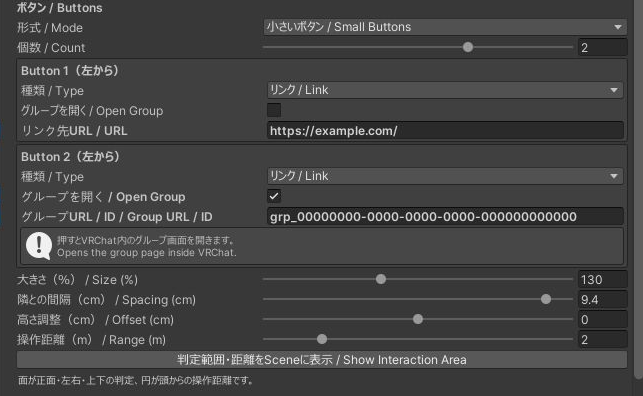Click the URL field containing https://example.com/
The image size is (643, 396).
pos(445,131)
